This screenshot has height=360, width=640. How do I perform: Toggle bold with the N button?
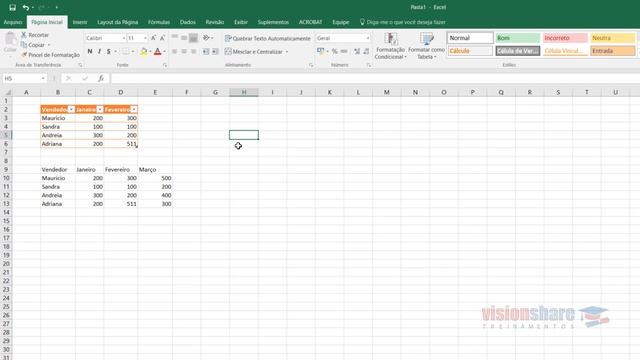tap(90, 51)
